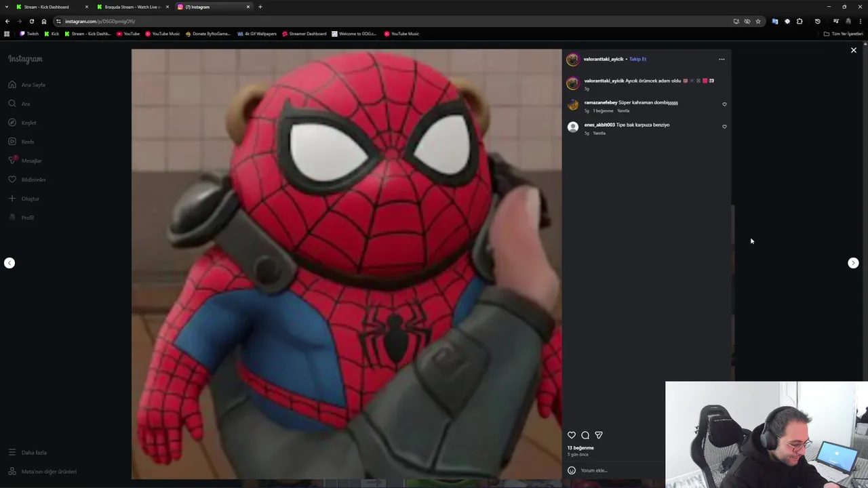Open the Ara search sidebar item
The width and height of the screenshot is (868, 488).
click(x=20, y=104)
